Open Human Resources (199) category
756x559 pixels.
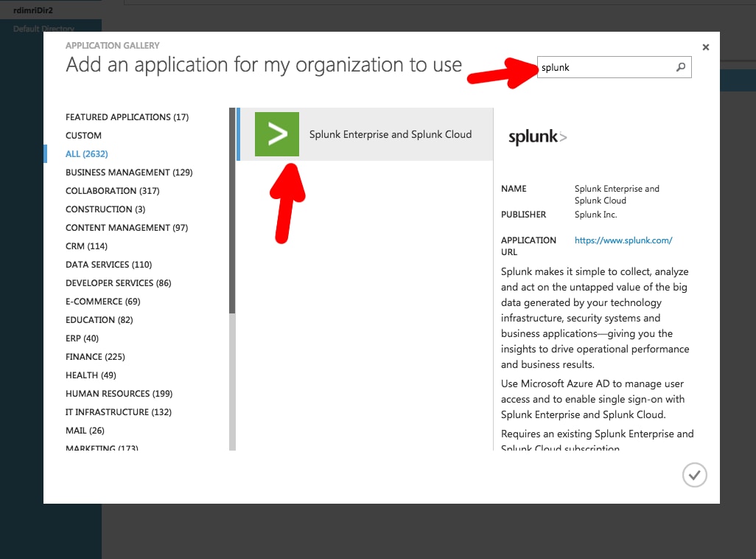(x=119, y=393)
